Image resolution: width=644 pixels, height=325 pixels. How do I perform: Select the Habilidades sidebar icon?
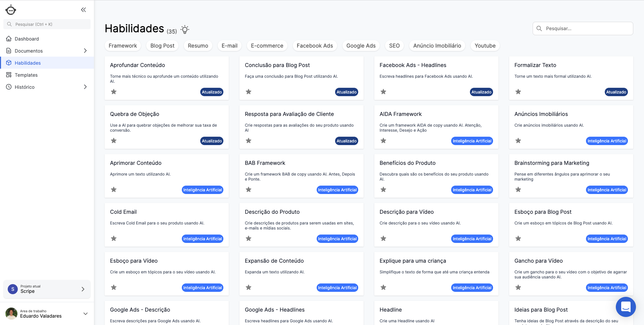click(x=9, y=63)
